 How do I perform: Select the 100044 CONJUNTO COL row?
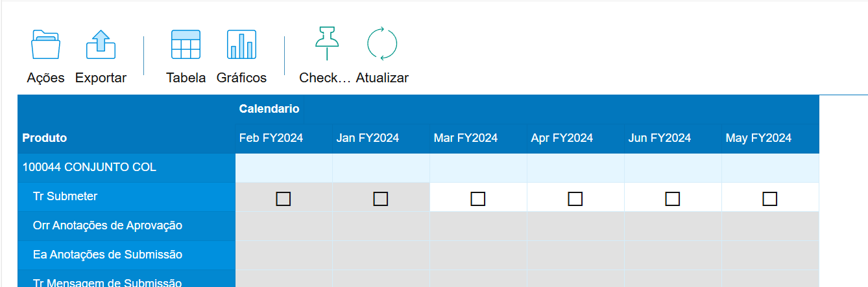coord(127,168)
